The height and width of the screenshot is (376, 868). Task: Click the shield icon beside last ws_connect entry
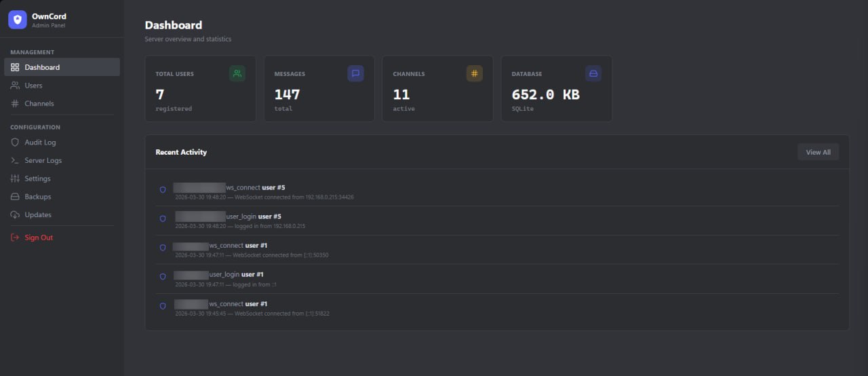(x=163, y=306)
